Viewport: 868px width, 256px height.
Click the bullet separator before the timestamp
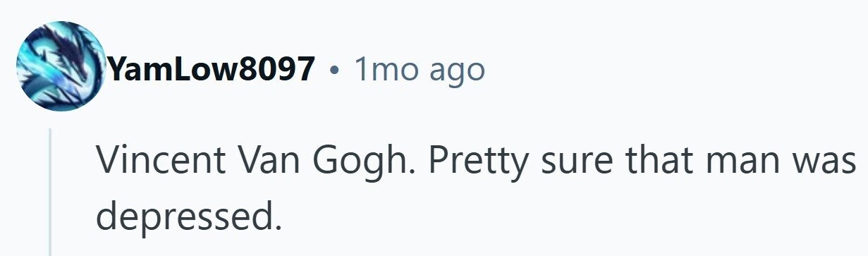pyautogui.click(x=334, y=71)
